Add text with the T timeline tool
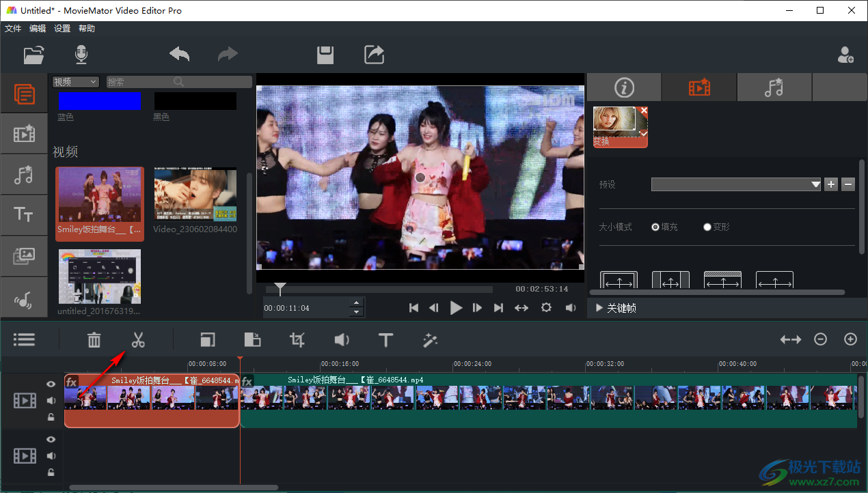This screenshot has width=868, height=493. point(385,339)
